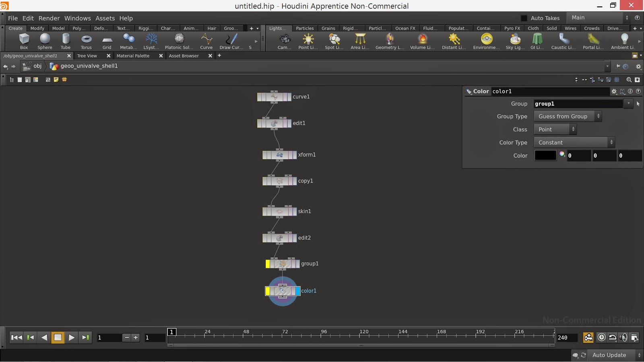Add a Point Light from shelf
The width and height of the screenshot is (644, 362).
pyautogui.click(x=308, y=41)
